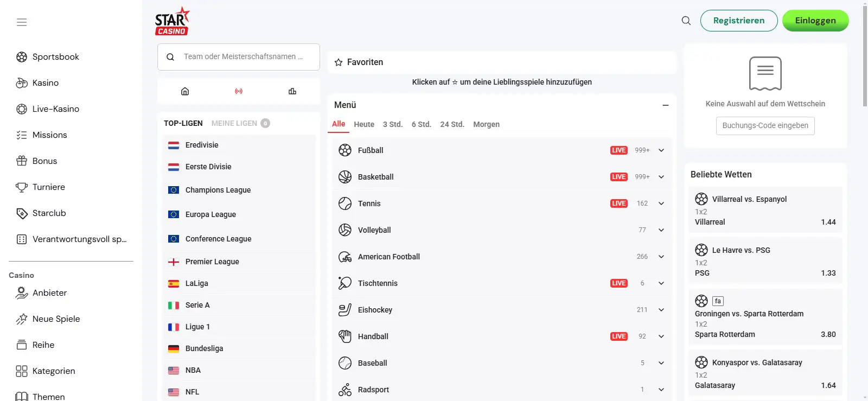Select Bundesliga in top leagues
The width and height of the screenshot is (868, 401).
coord(239,348)
